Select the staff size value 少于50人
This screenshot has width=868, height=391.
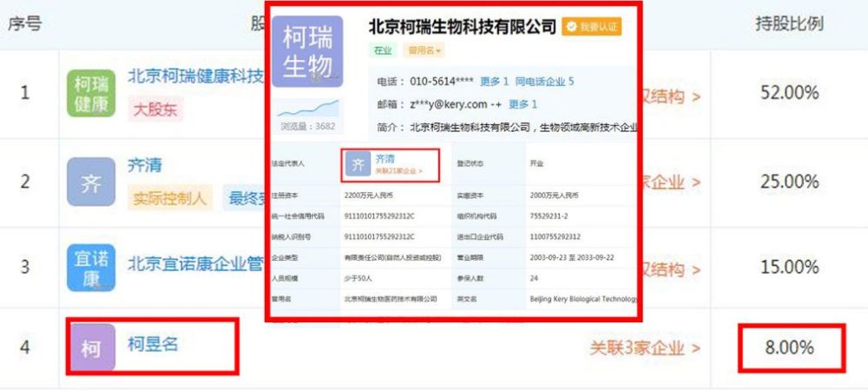click(x=359, y=279)
